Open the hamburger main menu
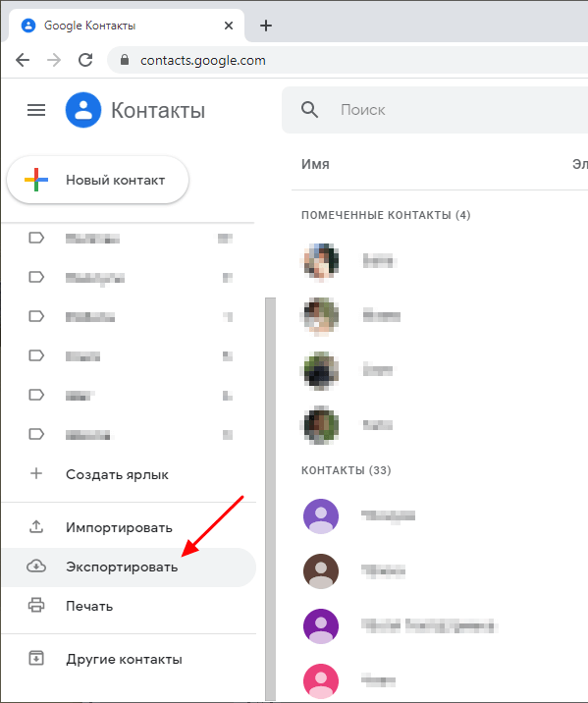588x703 pixels. [x=36, y=110]
